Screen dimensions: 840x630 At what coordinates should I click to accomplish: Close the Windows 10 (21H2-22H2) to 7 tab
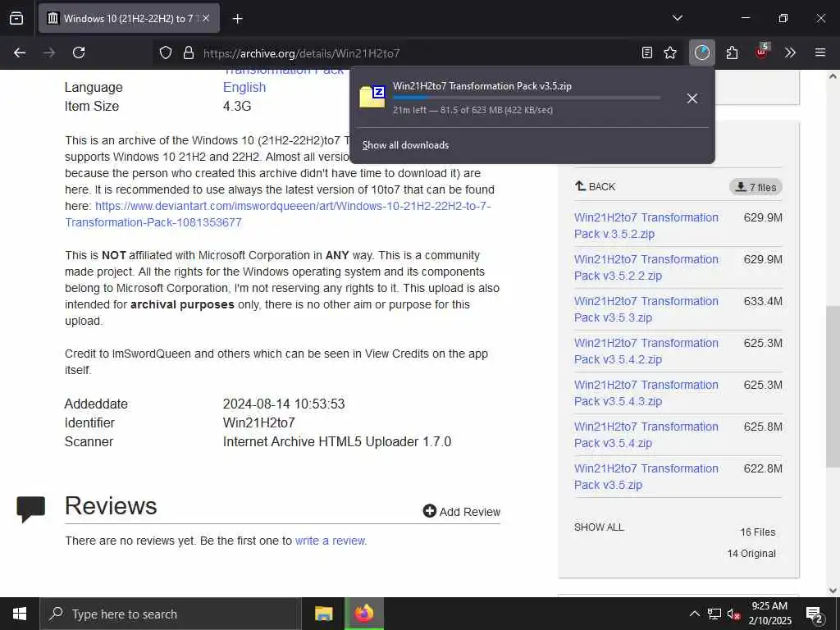point(206,18)
